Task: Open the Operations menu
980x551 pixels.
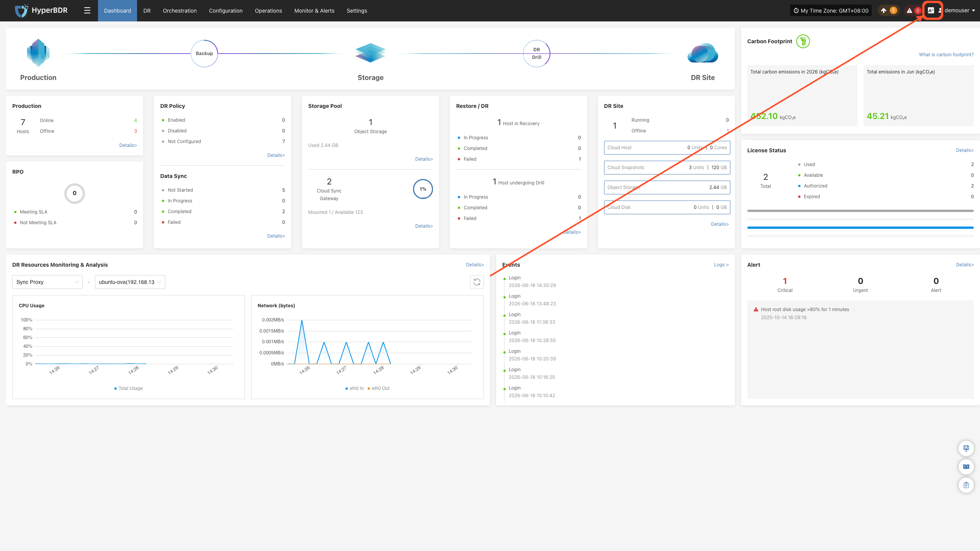Action: pos(268,11)
